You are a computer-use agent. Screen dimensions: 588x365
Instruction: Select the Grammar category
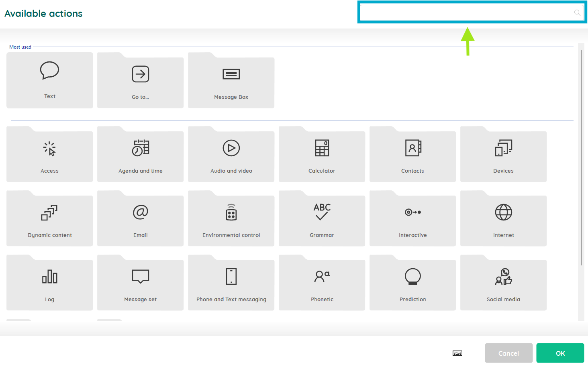point(322,219)
